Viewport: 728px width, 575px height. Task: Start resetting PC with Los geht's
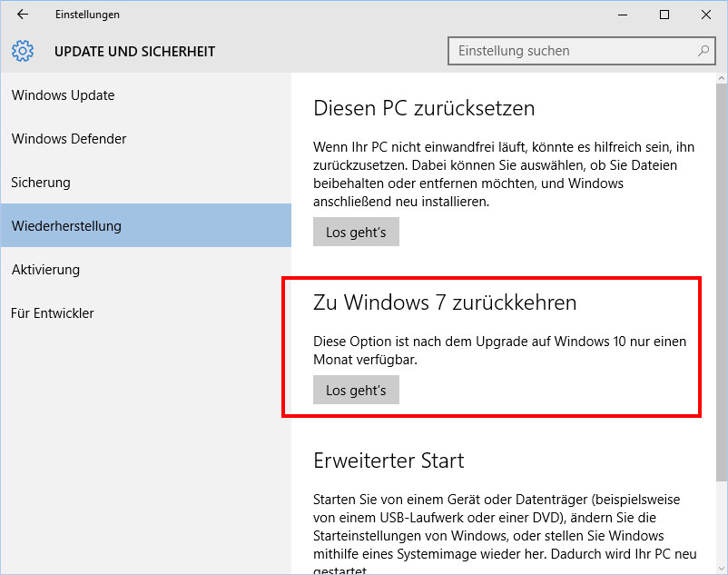356,232
